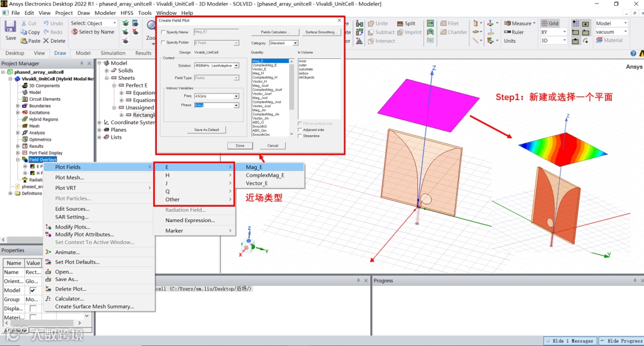The image size is (644, 346).
Task: Toggle the Model checkbox in Properties
Action: [x=33, y=290]
